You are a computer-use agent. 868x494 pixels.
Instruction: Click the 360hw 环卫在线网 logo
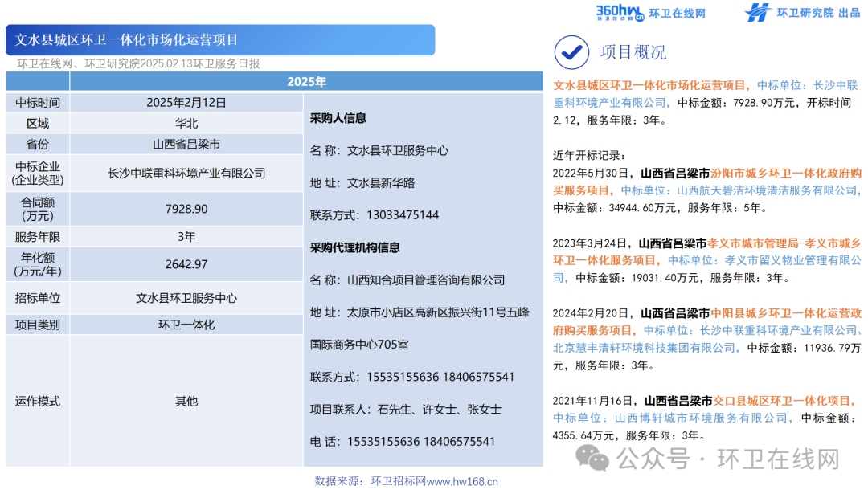point(650,13)
